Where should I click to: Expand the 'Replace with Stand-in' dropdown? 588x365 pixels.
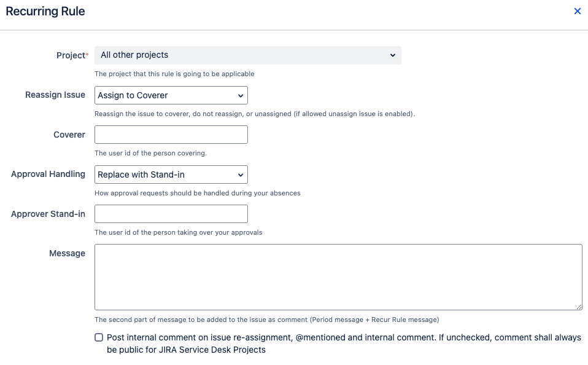[x=171, y=174]
